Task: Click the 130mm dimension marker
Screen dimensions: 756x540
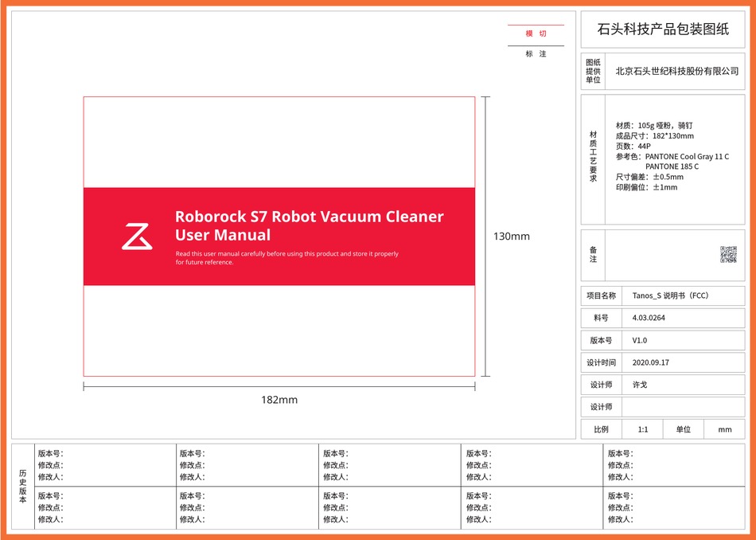Action: [512, 236]
